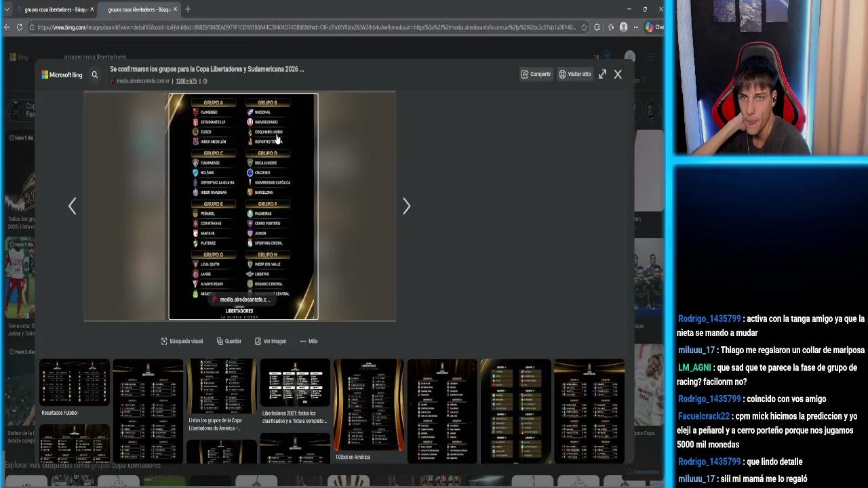The image size is (868, 488).
Task: Add this page to favorites
Action: pyautogui.click(x=584, y=27)
